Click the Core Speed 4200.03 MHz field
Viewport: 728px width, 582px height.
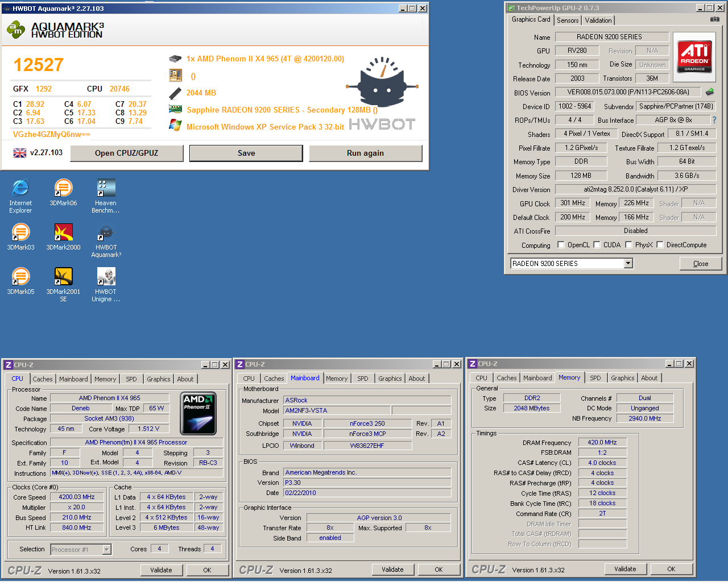click(77, 497)
